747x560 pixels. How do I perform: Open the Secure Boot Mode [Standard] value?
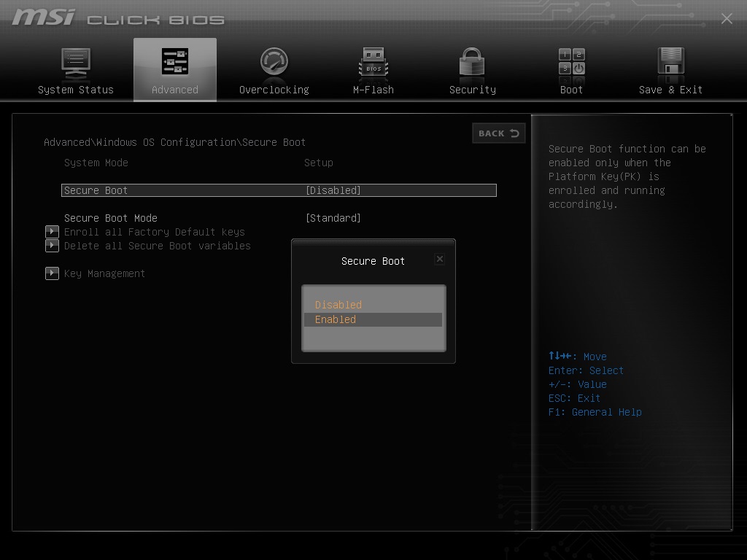coord(333,218)
